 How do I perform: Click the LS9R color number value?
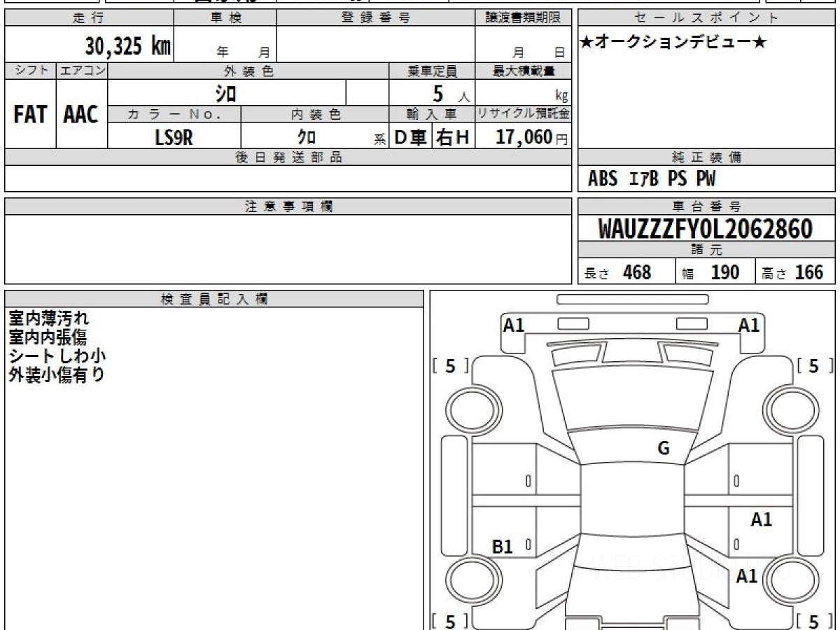[x=174, y=138]
